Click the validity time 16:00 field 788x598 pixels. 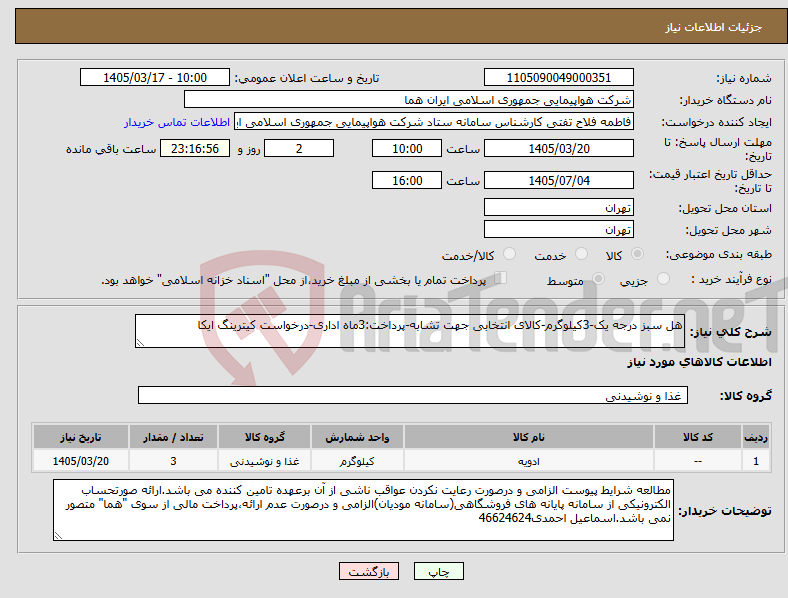click(407, 180)
